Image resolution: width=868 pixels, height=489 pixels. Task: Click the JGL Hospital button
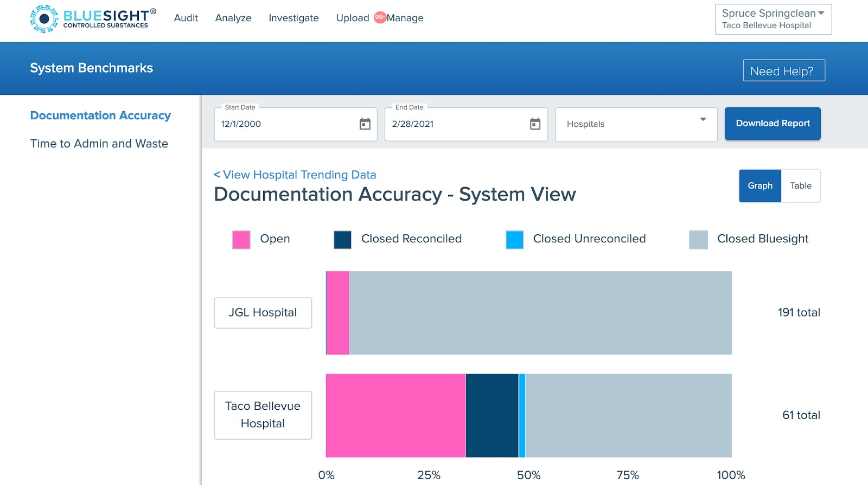263,313
